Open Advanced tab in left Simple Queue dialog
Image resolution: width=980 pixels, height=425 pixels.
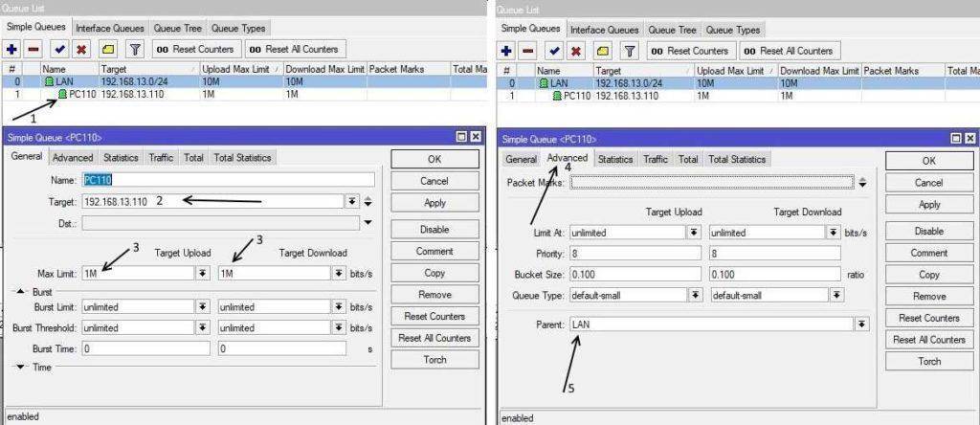(73, 158)
